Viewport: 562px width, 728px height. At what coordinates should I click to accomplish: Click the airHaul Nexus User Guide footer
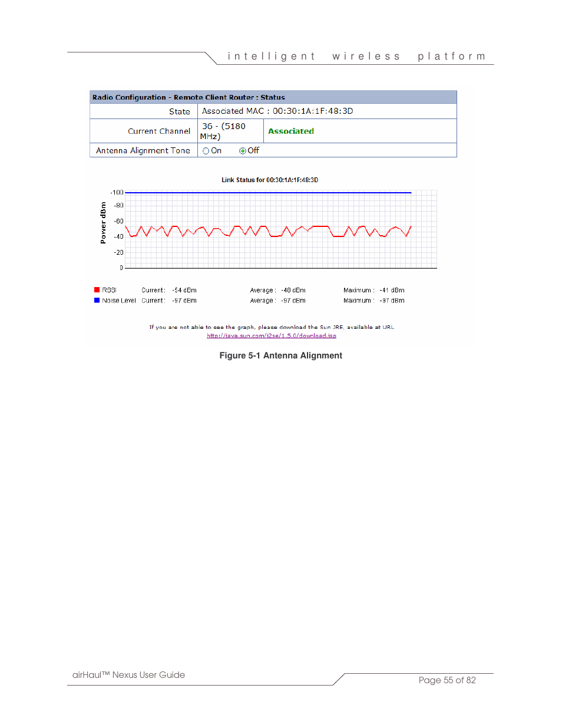click(128, 675)
